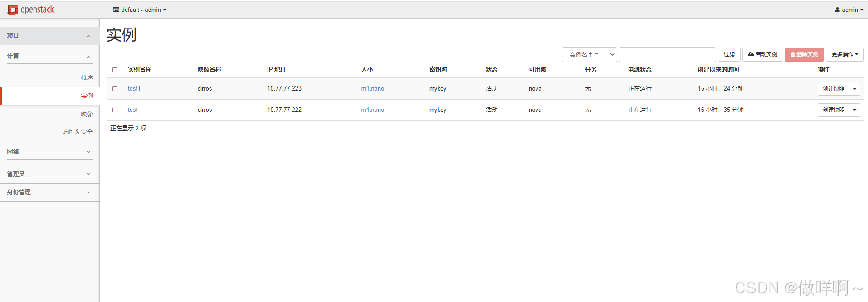Click the 实例 page heading
868x302 pixels.
point(122,34)
